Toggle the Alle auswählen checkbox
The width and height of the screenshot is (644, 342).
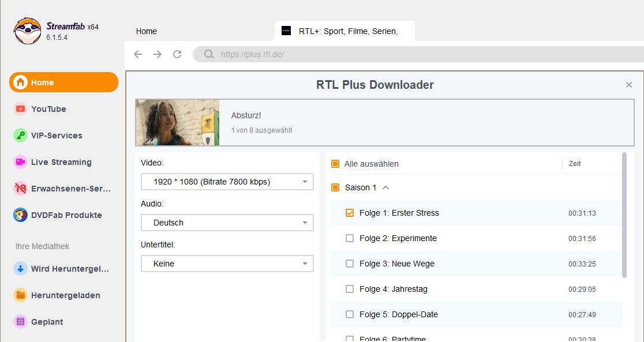click(x=335, y=164)
